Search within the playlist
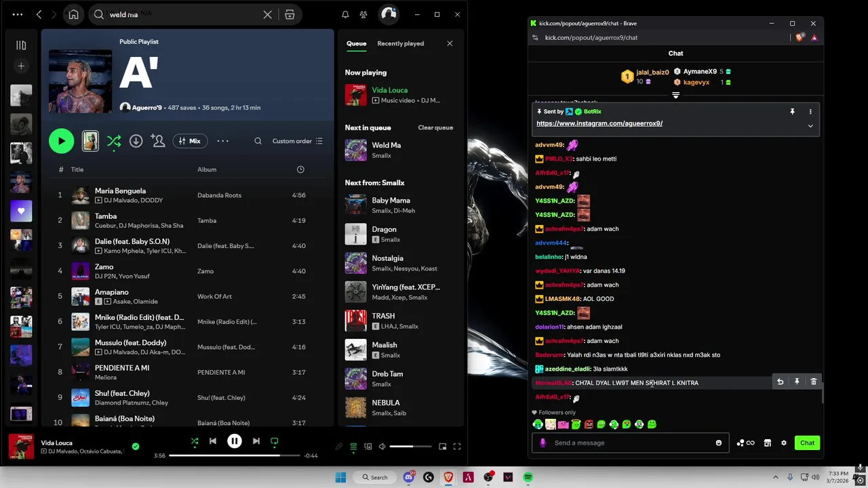Viewport: 868px width, 488px height. pos(258,141)
